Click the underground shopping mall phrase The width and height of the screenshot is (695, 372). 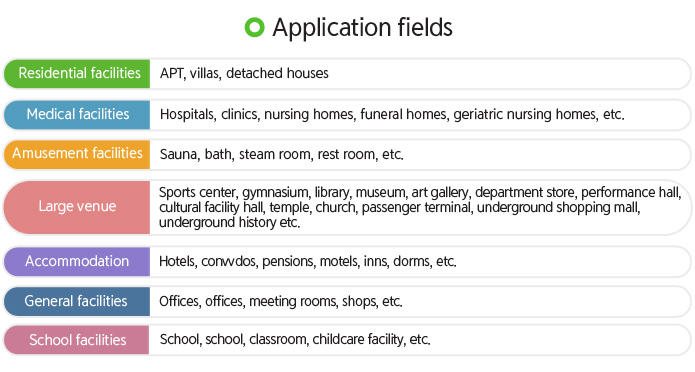558,208
